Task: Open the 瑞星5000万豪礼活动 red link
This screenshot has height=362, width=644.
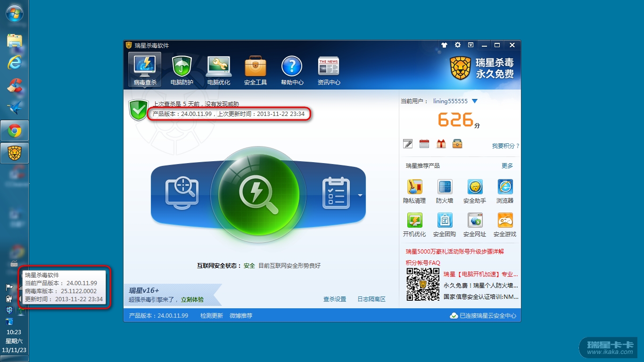Action: [455, 252]
